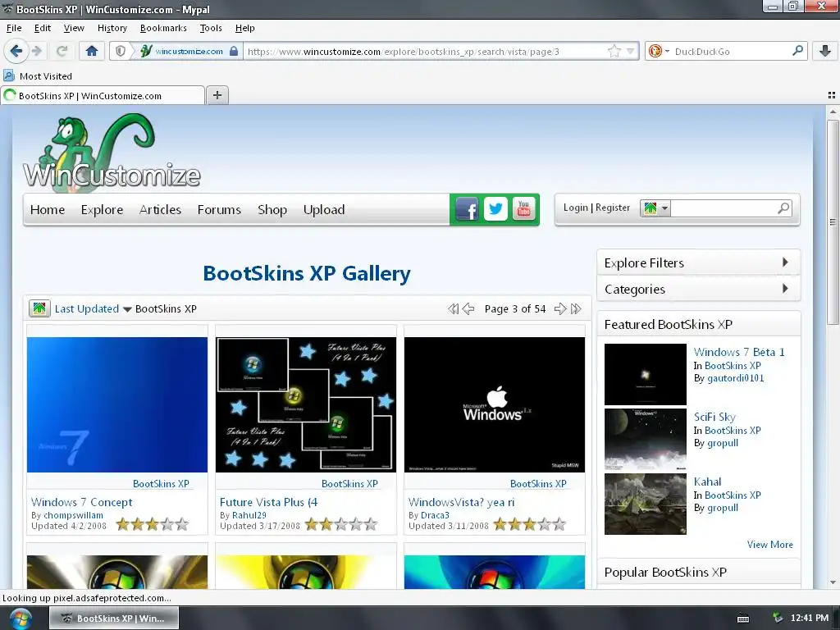Image resolution: width=840 pixels, height=630 pixels.
Task: Click the Register link
Action: [x=612, y=208]
